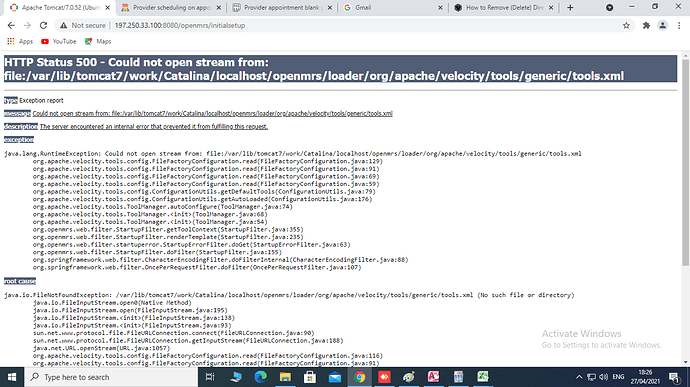Show hidden system tray icons
Image resolution: width=690 pixels, height=387 pixels.
(579, 377)
